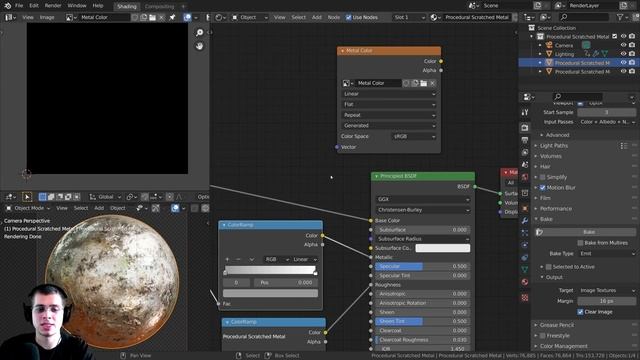This screenshot has width=640, height=360.
Task: Toggle Simplify checkbox
Action: pos(542,177)
